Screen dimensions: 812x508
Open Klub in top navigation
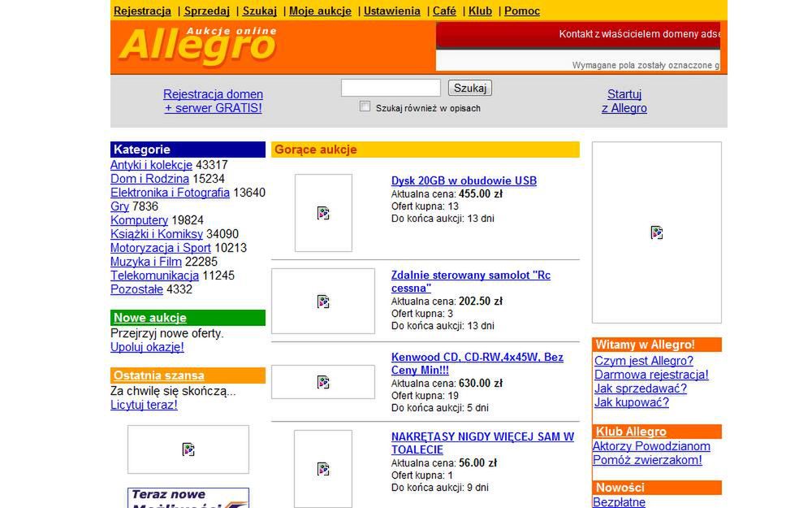click(480, 11)
